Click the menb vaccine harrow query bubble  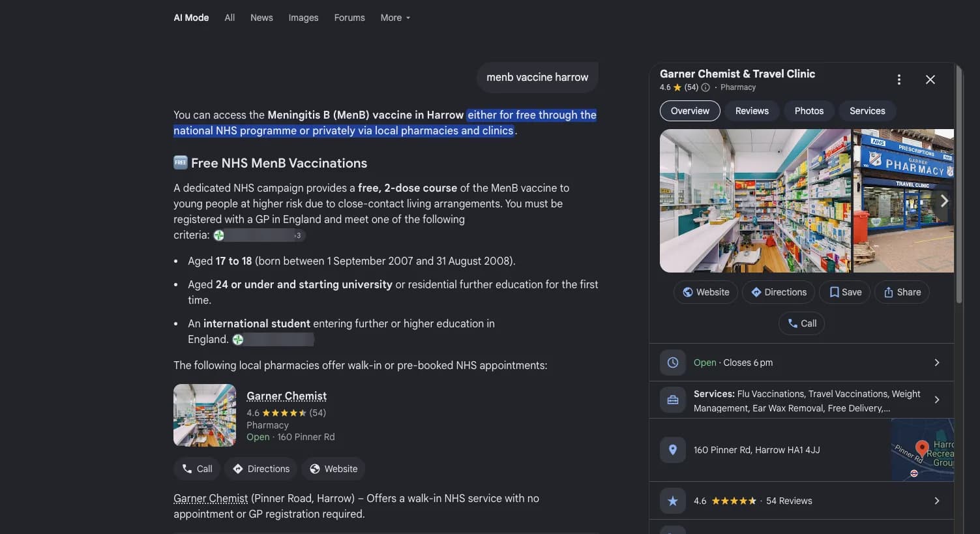537,77
